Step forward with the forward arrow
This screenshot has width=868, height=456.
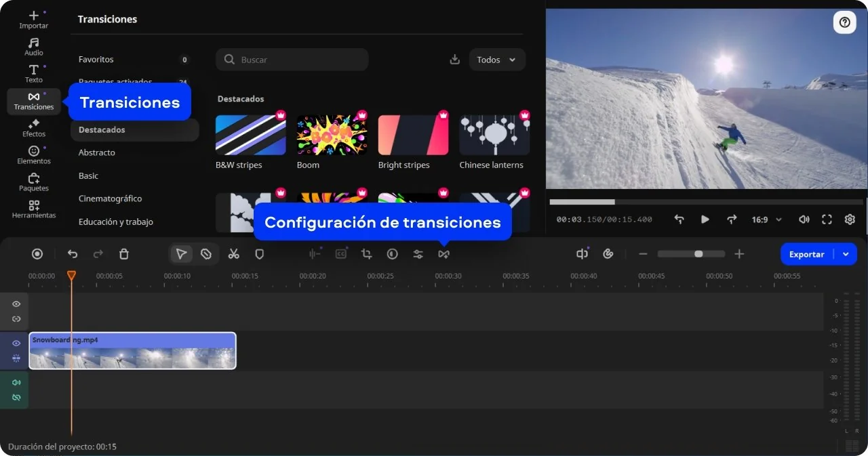point(731,220)
